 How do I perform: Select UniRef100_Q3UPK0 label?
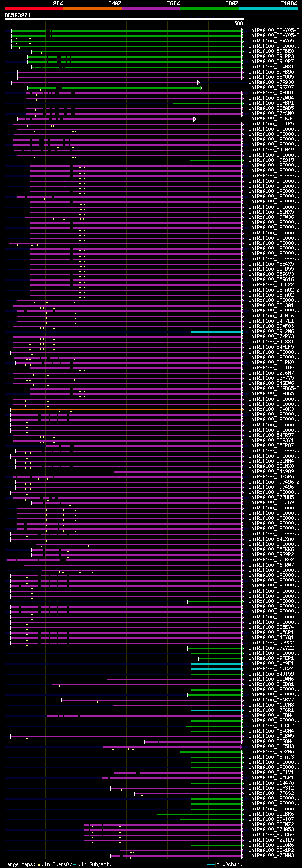click(271, 362)
